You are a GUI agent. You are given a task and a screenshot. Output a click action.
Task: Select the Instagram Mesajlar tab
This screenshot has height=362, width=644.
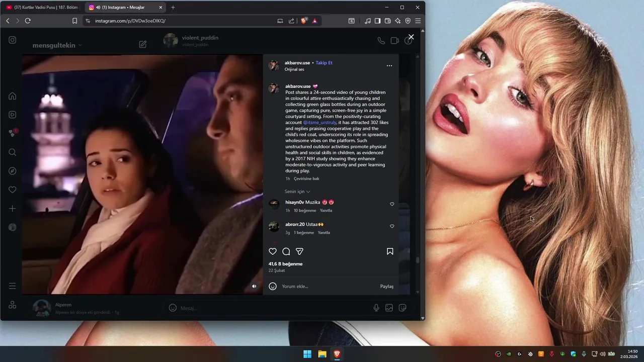125,8
